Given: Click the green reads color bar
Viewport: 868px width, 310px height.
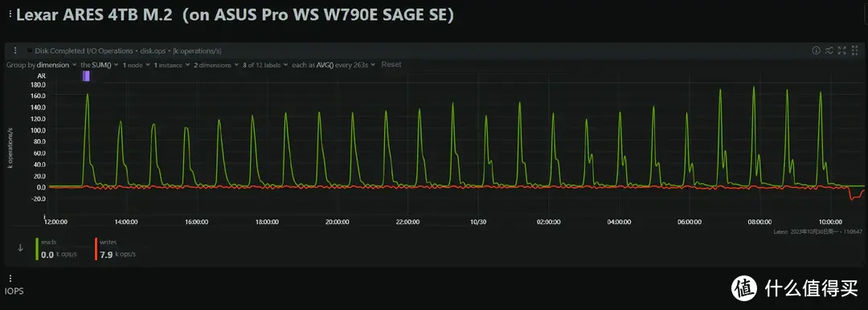Looking at the screenshot, I should tap(37, 248).
